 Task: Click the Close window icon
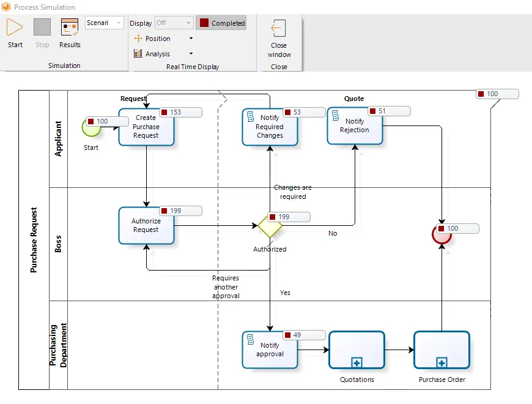(279, 28)
